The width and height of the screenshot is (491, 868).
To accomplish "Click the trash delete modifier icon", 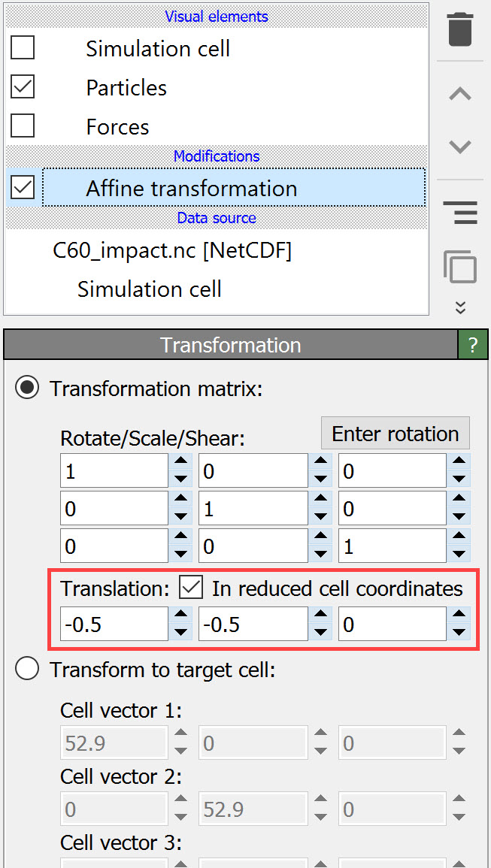I will (x=460, y=29).
